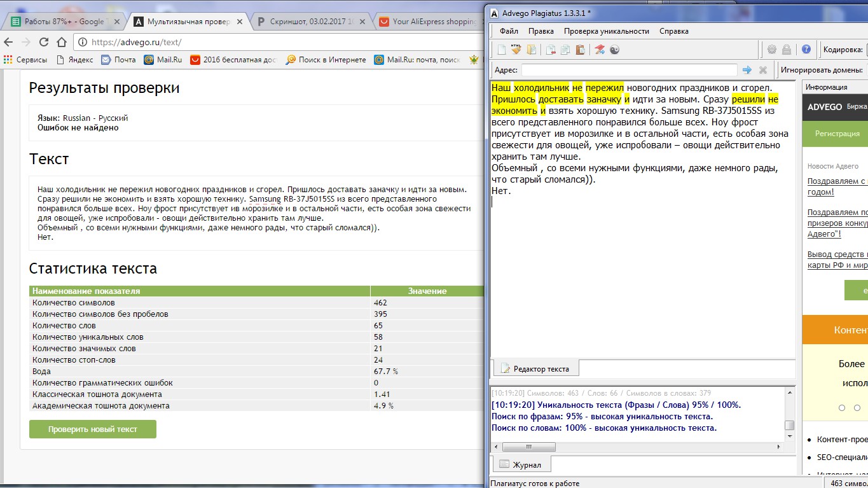The image size is (868, 488).
Task: Open Яндекс bookmark
Action: click(74, 60)
